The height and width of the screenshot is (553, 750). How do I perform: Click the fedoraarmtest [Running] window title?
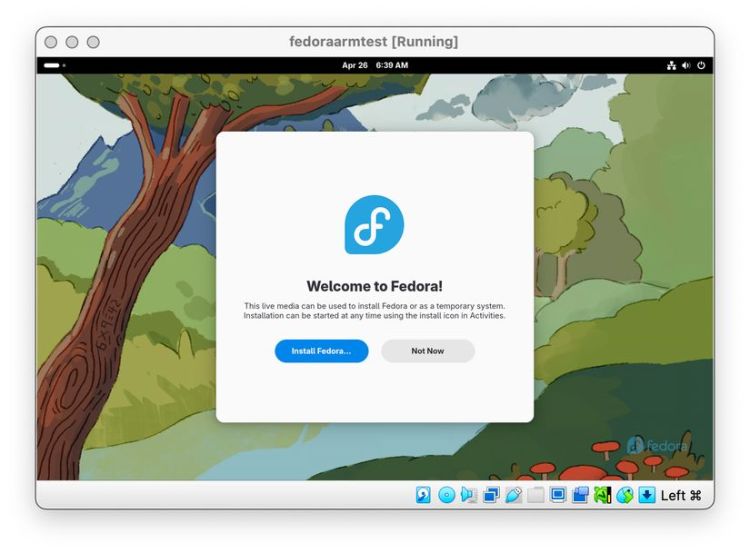[x=374, y=42]
